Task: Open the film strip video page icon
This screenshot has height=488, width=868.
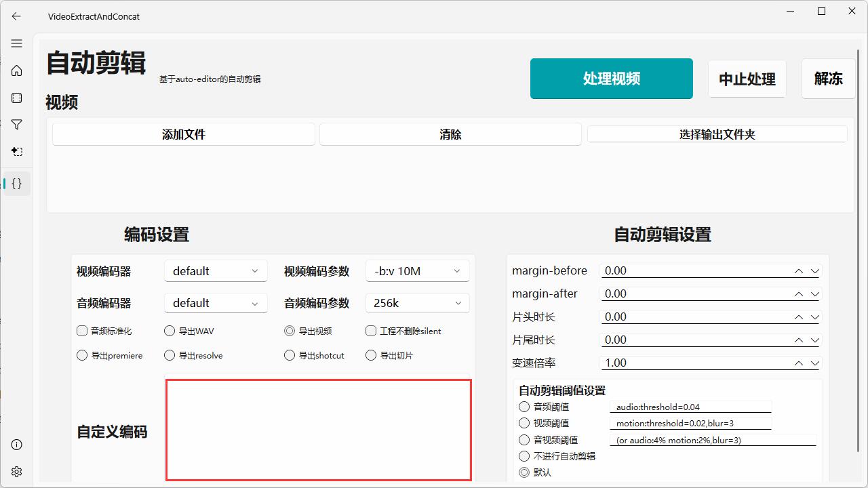Action: click(x=17, y=98)
